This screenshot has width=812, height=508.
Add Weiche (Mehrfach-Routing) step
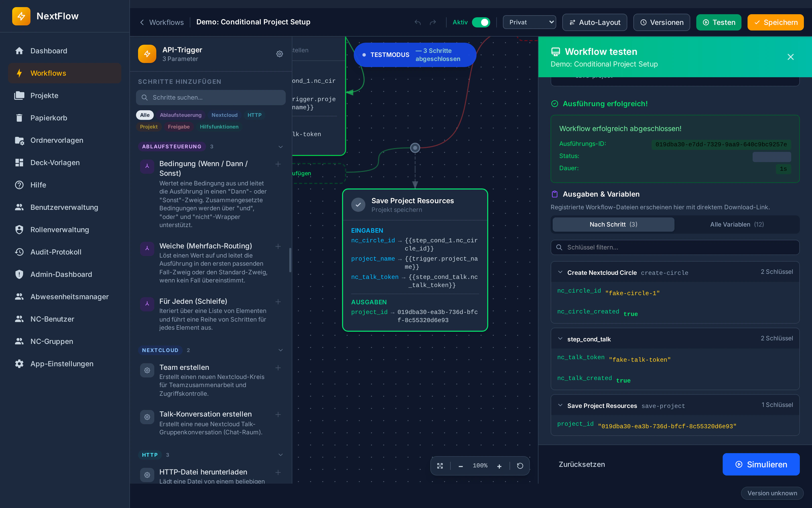tap(278, 246)
